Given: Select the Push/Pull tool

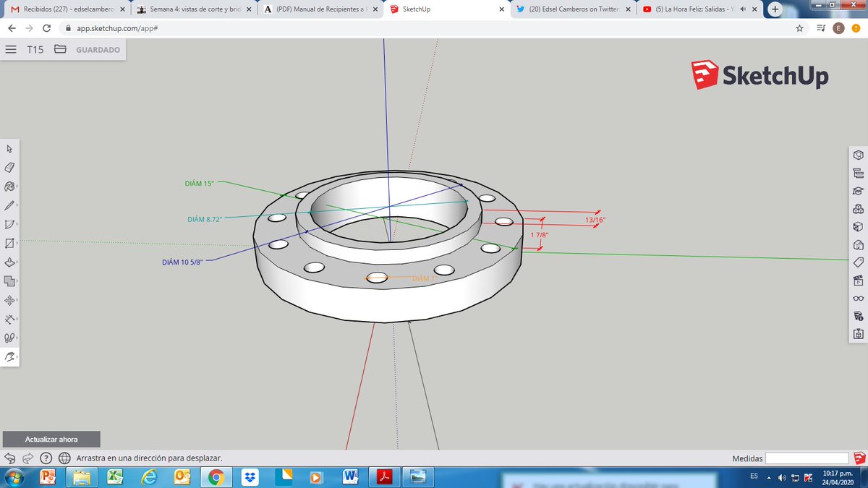Looking at the screenshot, I should [x=9, y=262].
